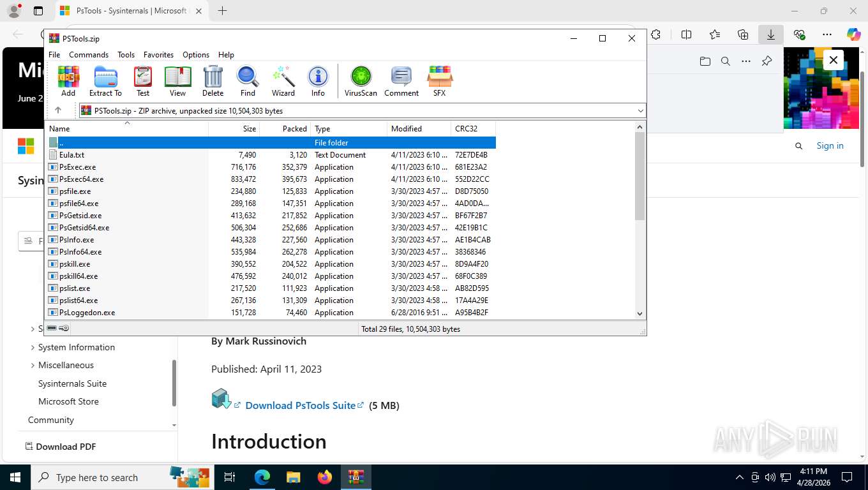Go up one folder level arrow
Viewport: 868px width, 490px height.
pos(58,110)
